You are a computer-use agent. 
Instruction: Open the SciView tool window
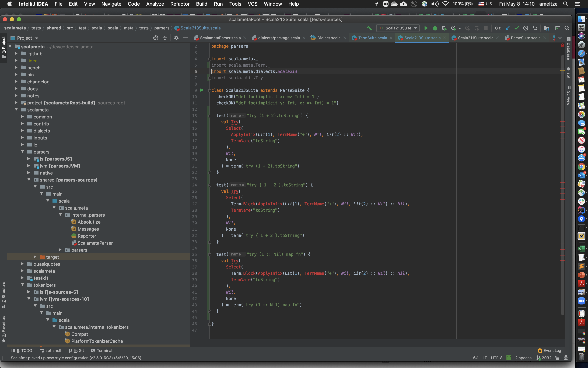pyautogui.click(x=569, y=95)
